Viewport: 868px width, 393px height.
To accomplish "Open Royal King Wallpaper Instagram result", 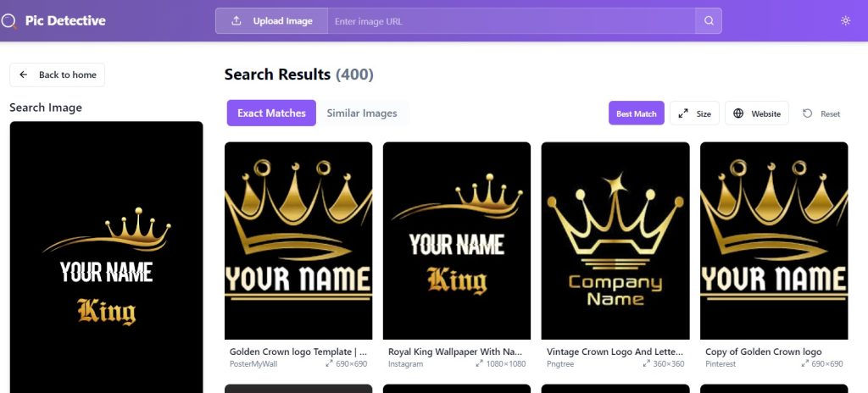I will [x=457, y=241].
